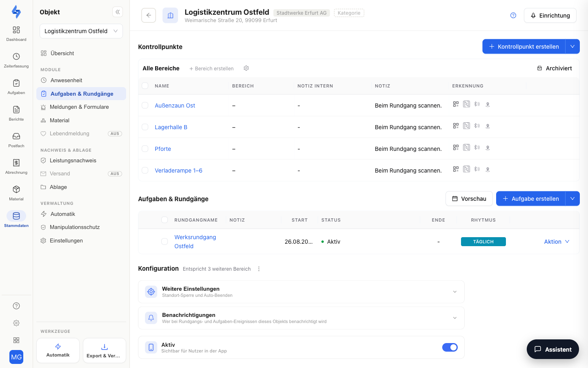
Task: Open Bereich settings gear icon
Action: (x=246, y=68)
